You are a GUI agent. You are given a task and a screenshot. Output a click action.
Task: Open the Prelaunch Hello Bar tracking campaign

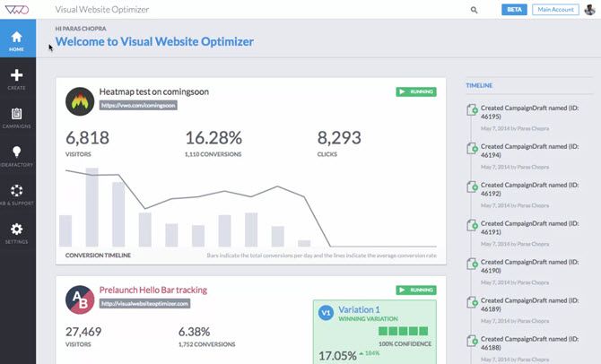click(x=154, y=290)
